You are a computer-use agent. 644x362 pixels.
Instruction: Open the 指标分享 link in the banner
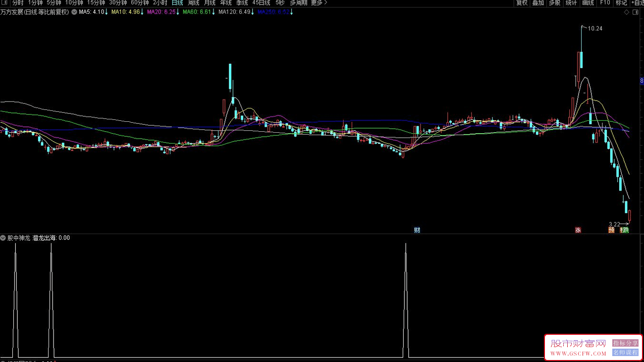(625, 343)
